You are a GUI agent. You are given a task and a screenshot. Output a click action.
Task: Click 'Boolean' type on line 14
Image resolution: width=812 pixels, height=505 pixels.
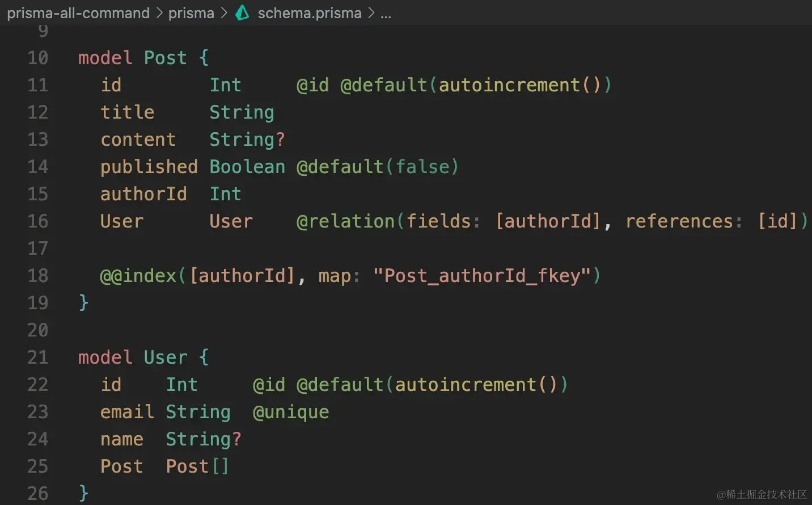click(x=247, y=167)
